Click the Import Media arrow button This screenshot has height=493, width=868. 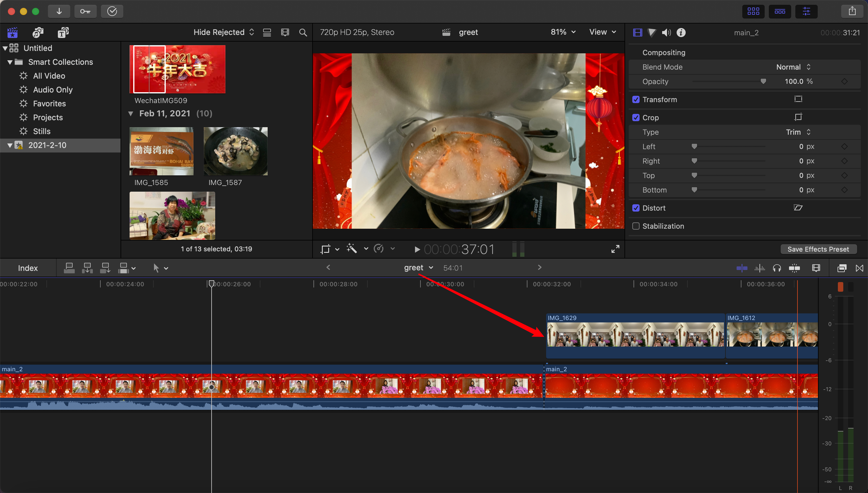pos(59,11)
